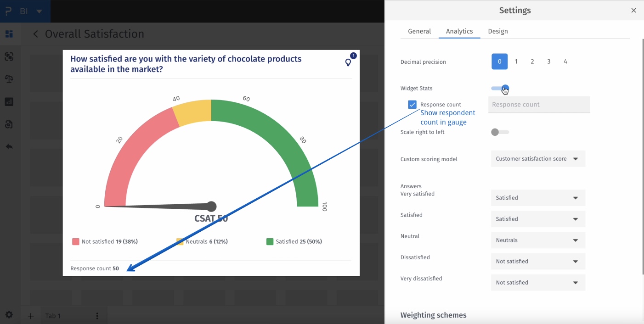Image resolution: width=644 pixels, height=324 pixels.
Task: Click the lightbulb insights icon on widget
Action: click(x=348, y=62)
